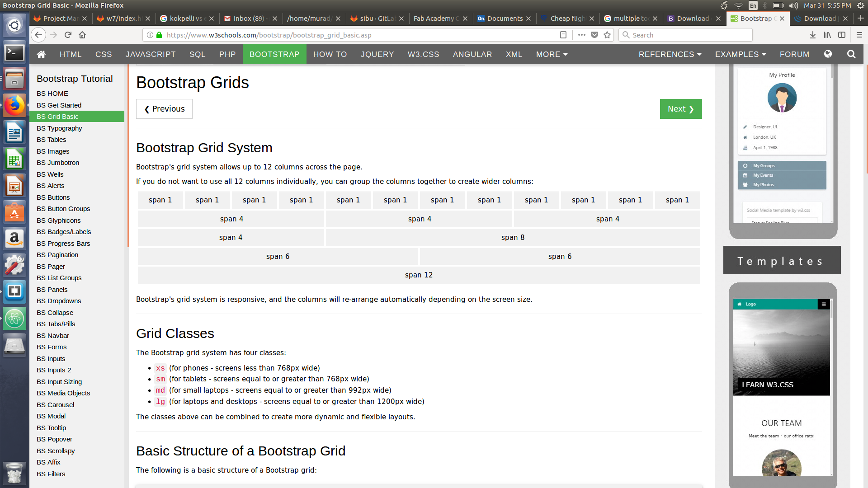The width and height of the screenshot is (868, 488).
Task: Select the JAVASCRIPT navbar item
Action: [151, 54]
